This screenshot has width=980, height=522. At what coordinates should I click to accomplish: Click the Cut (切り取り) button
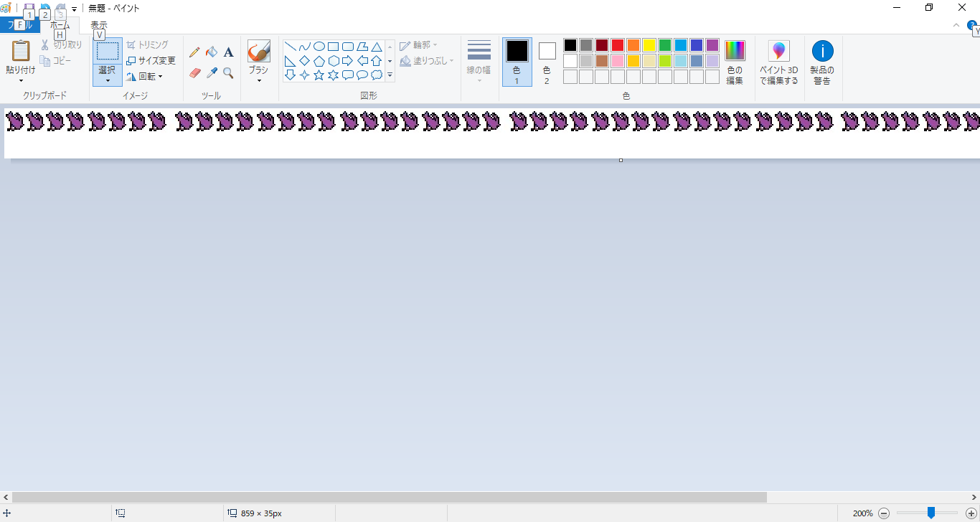click(62, 44)
